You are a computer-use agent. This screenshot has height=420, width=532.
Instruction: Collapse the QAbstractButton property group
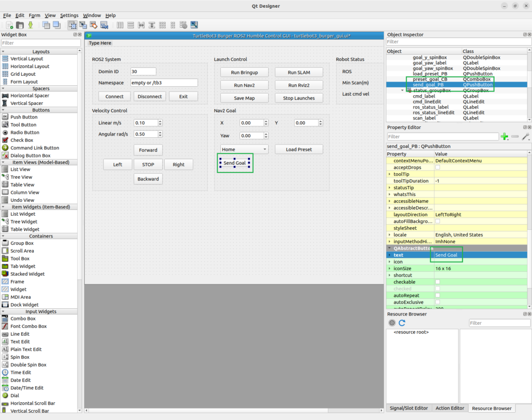pyautogui.click(x=390, y=248)
